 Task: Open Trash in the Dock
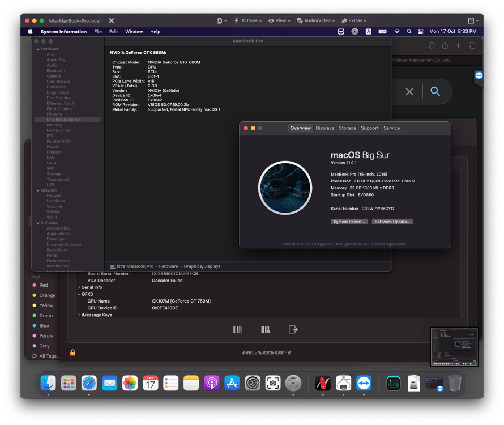pyautogui.click(x=455, y=383)
